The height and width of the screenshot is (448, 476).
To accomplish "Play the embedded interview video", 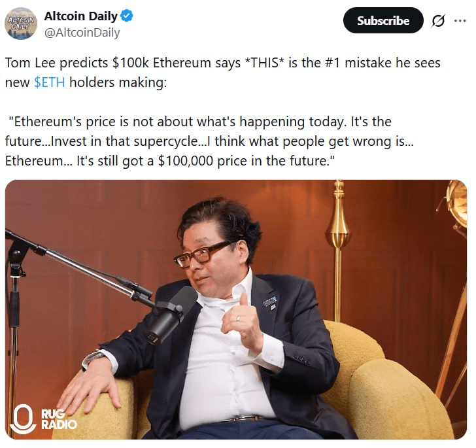I will click(x=236, y=309).
